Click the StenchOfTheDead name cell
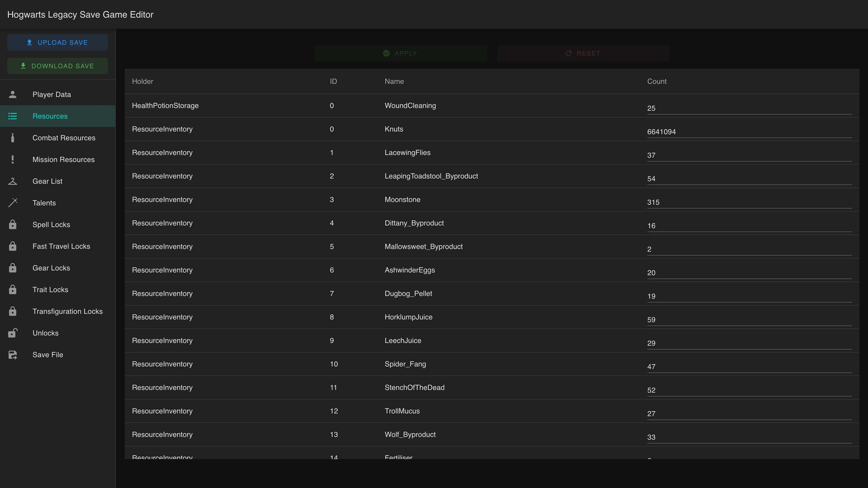 pos(415,388)
